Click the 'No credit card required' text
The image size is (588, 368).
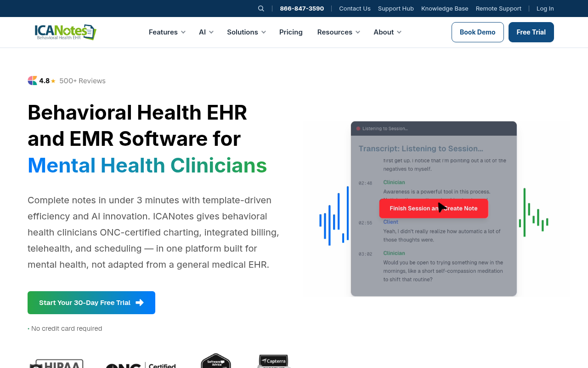[67, 328]
